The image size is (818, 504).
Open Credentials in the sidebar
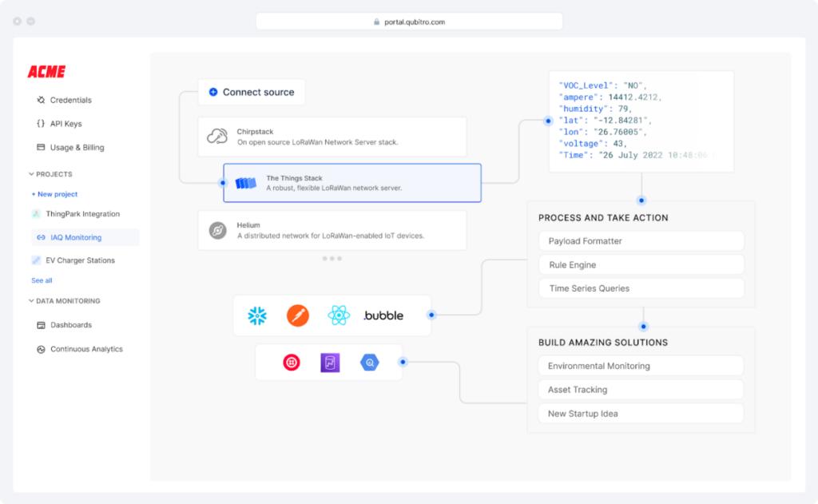tap(70, 100)
